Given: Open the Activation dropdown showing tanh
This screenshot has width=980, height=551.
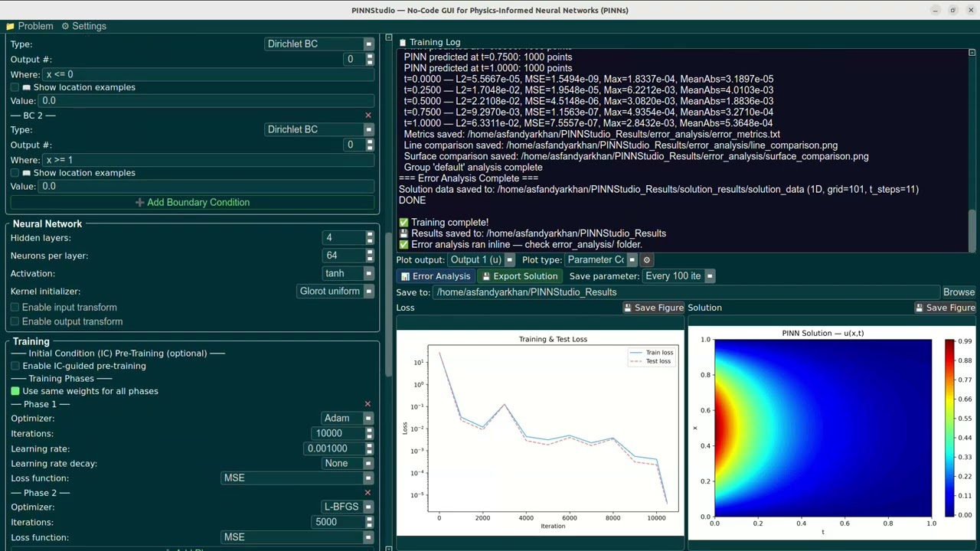Looking at the screenshot, I should coord(348,273).
